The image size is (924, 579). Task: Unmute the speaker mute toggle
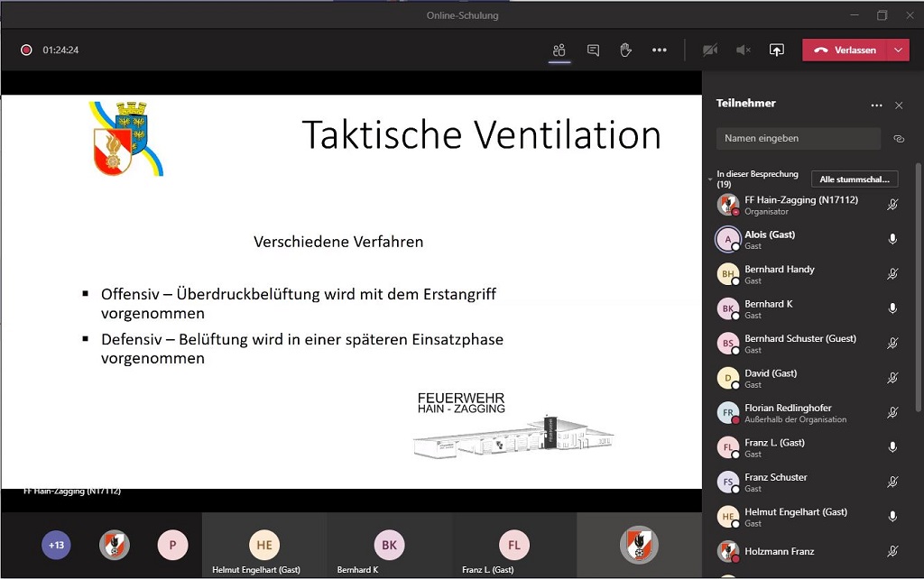pyautogui.click(x=744, y=51)
